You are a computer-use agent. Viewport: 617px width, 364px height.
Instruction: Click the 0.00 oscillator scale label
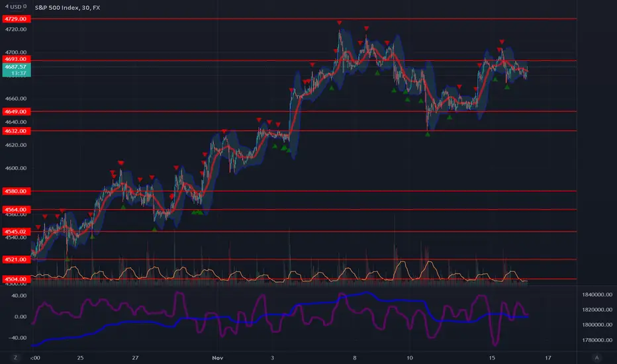[21, 317]
